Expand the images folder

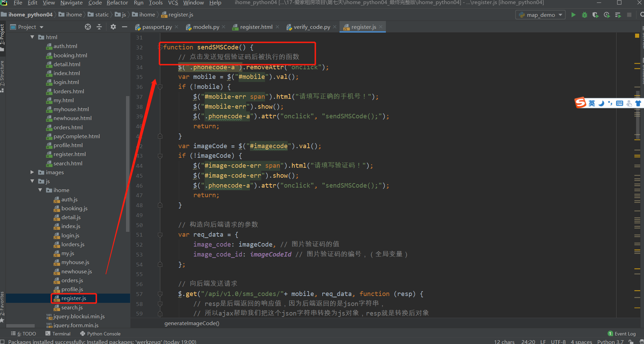point(32,172)
